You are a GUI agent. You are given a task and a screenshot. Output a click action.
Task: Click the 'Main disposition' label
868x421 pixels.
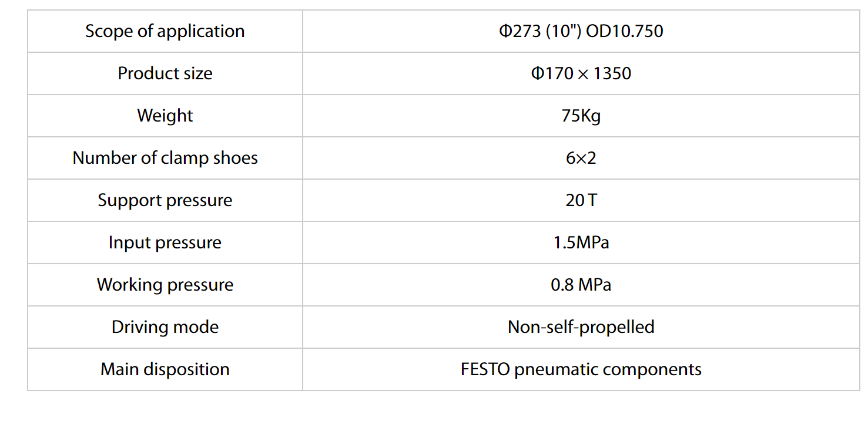(165, 369)
